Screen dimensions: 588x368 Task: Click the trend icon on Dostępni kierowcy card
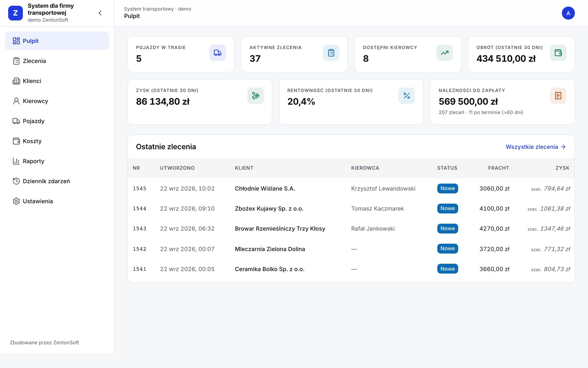444,53
